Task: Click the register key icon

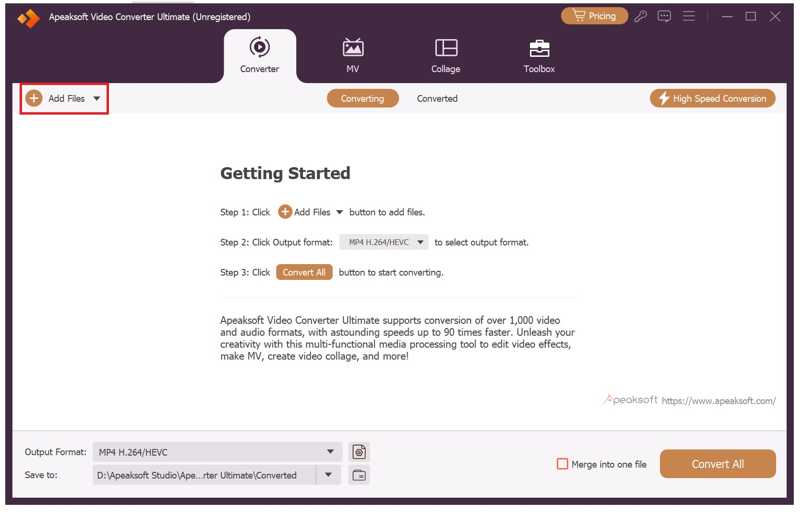Action: click(x=641, y=17)
